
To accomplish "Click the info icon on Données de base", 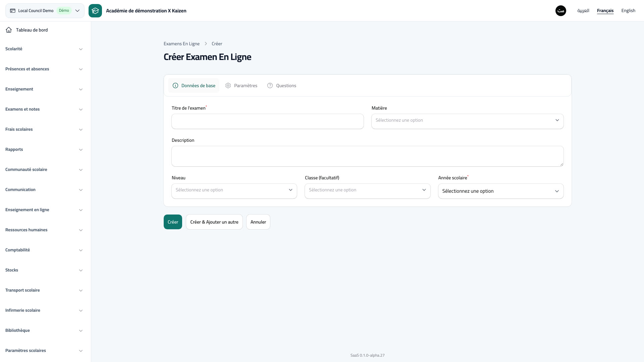I will [175, 85].
